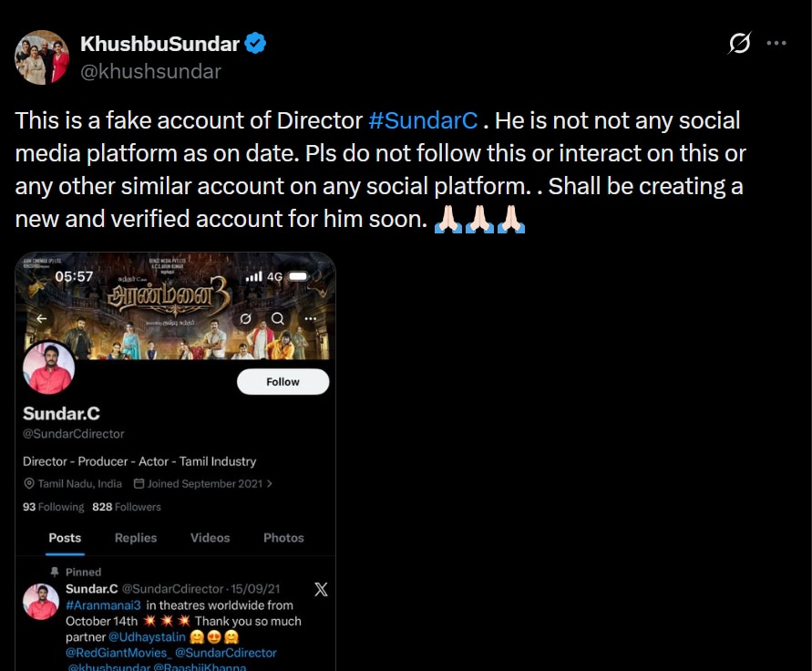Tap the search magnifier on profile banner
The width and height of the screenshot is (812, 671).
pyautogui.click(x=278, y=318)
